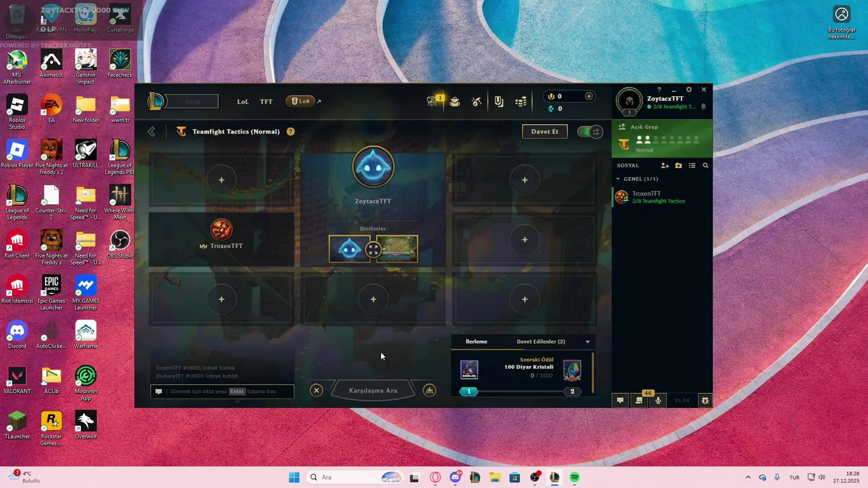Search friends with the magnifier icon
The width and height of the screenshot is (868, 488).
(x=705, y=165)
